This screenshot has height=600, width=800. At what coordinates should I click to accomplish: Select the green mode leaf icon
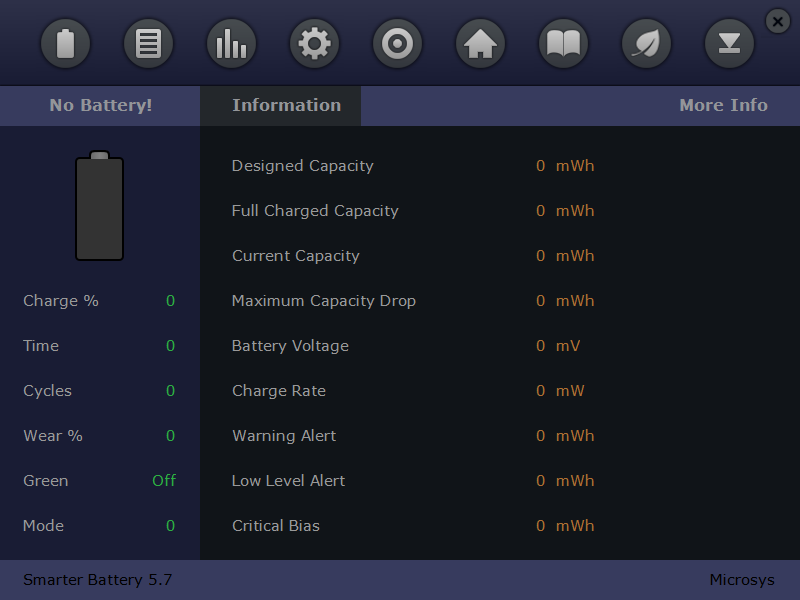pyautogui.click(x=646, y=43)
